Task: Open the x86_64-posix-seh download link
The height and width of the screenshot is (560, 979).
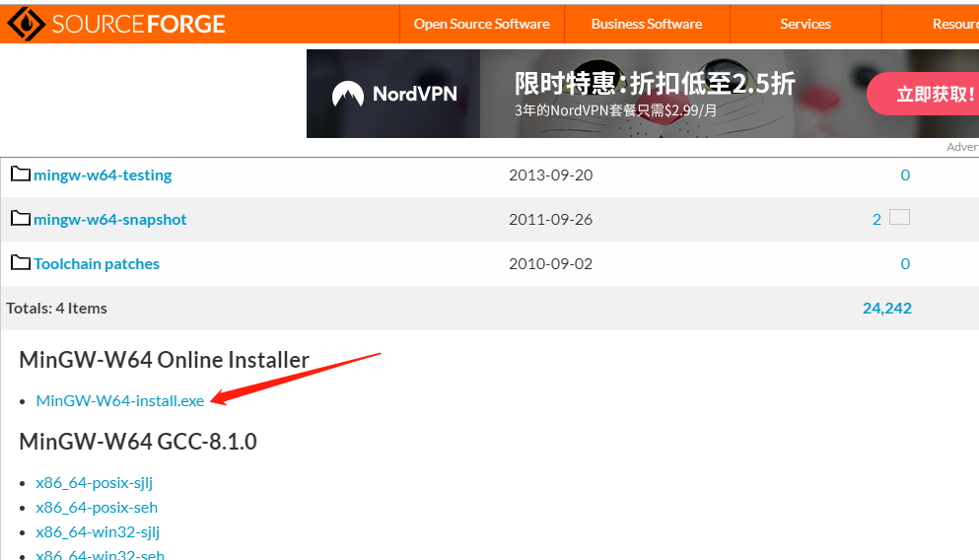Action: [x=97, y=508]
